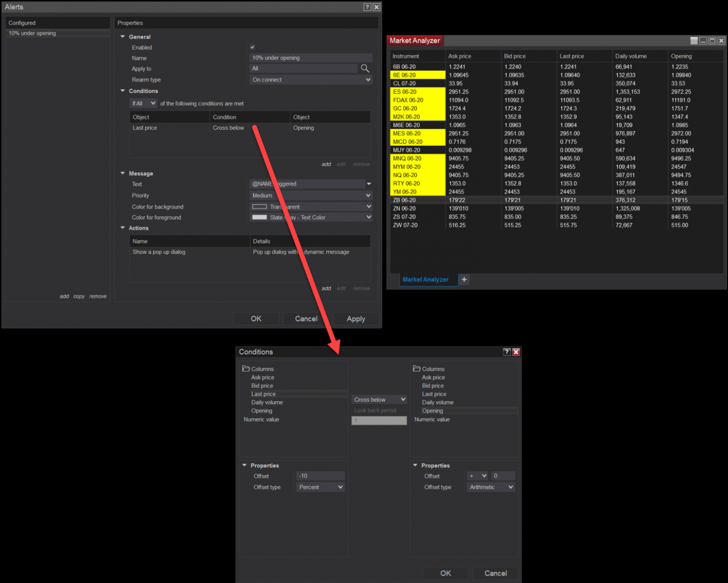Collapse the General section in Alerts
The width and height of the screenshot is (728, 583).
[123, 36]
